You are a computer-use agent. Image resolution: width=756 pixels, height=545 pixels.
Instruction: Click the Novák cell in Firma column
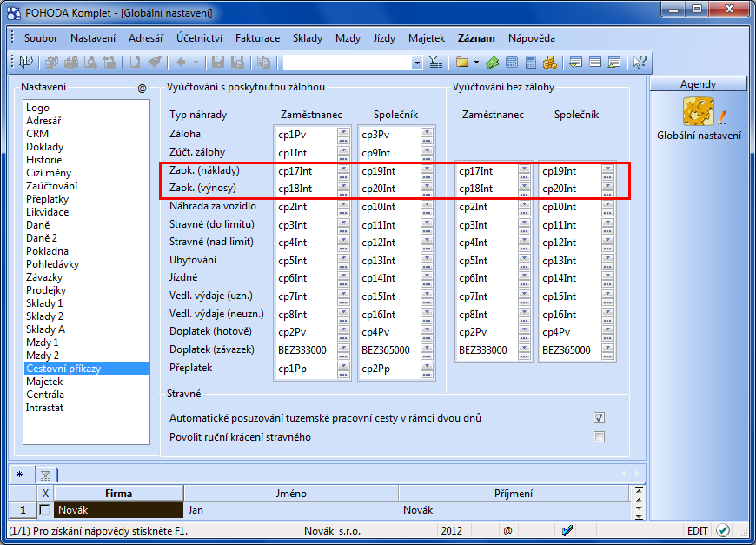pyautogui.click(x=118, y=509)
